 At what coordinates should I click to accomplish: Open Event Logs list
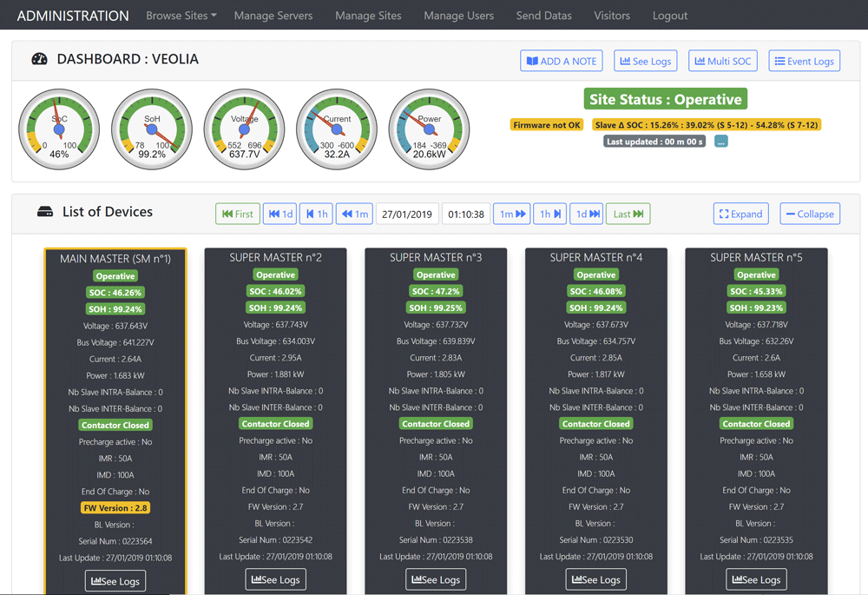tap(804, 61)
